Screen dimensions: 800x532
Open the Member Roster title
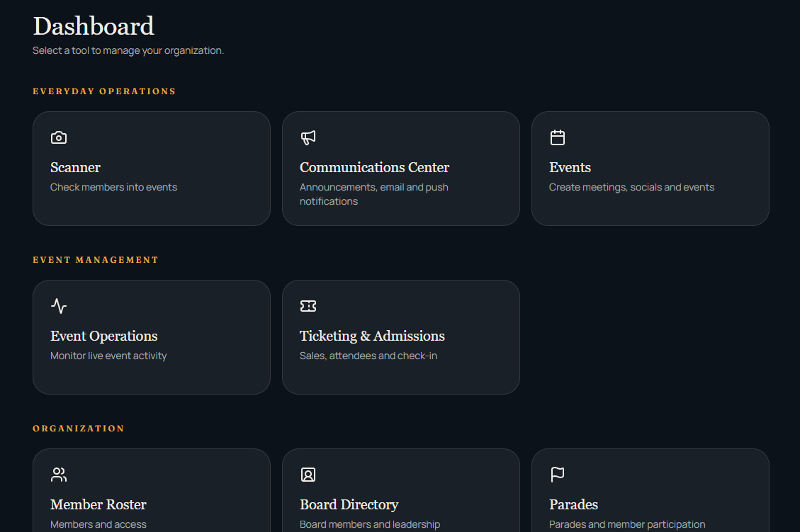(98, 504)
